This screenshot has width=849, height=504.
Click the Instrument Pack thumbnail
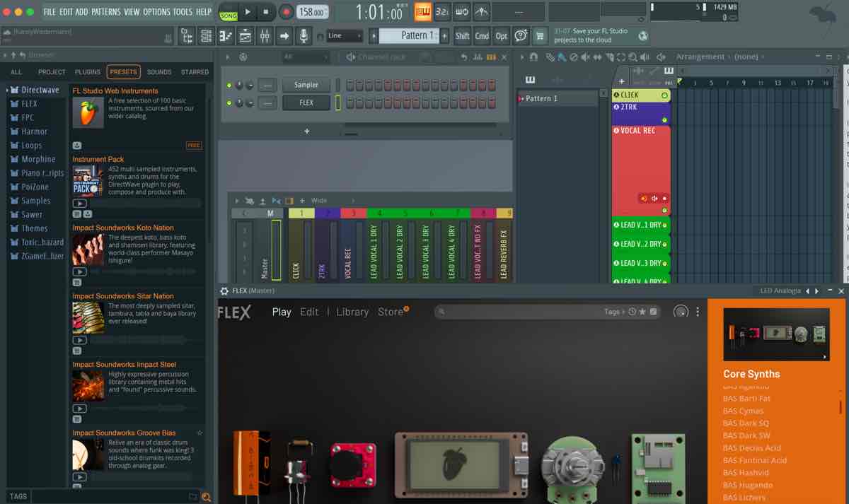tap(88, 181)
